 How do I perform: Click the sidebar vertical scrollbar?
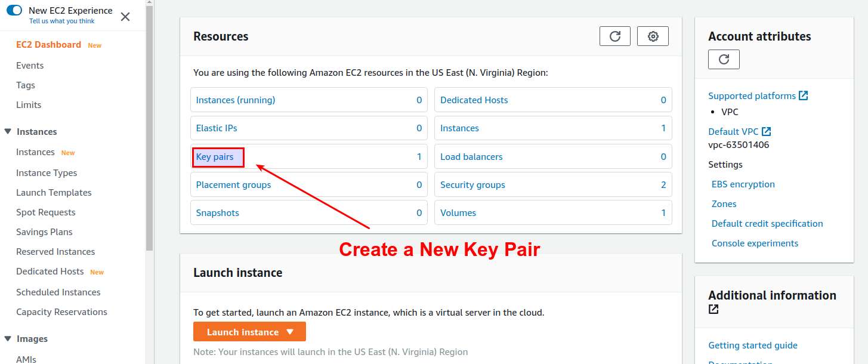point(150,125)
